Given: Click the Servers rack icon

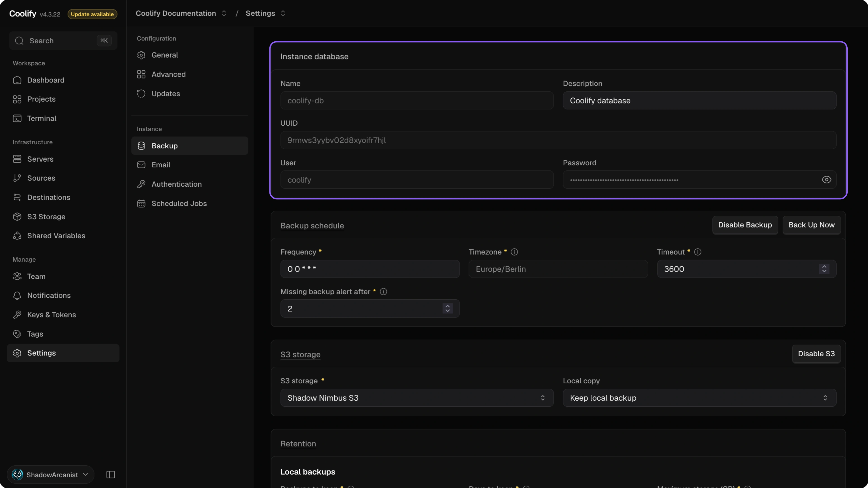Looking at the screenshot, I should (x=17, y=159).
